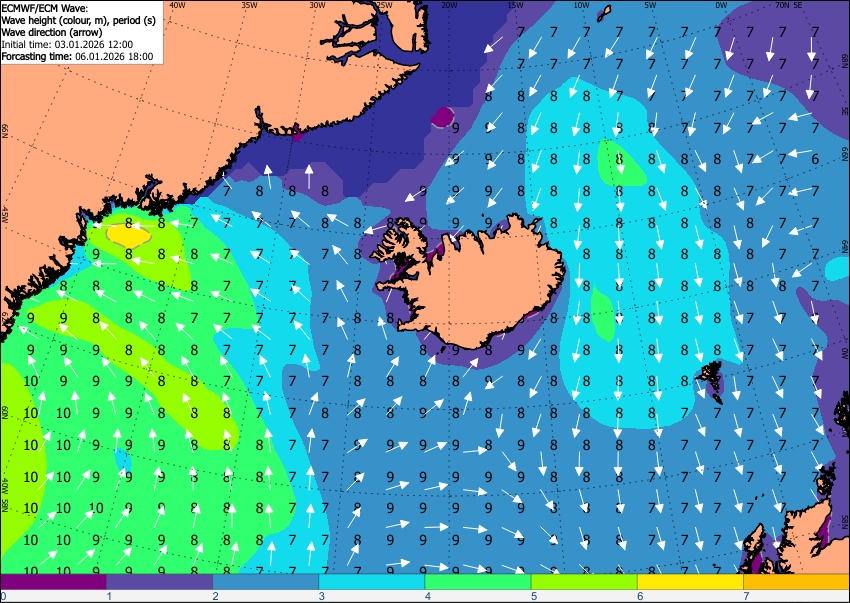Click the '5W' longitude label at top
The width and height of the screenshot is (850, 603).
coord(651,5)
